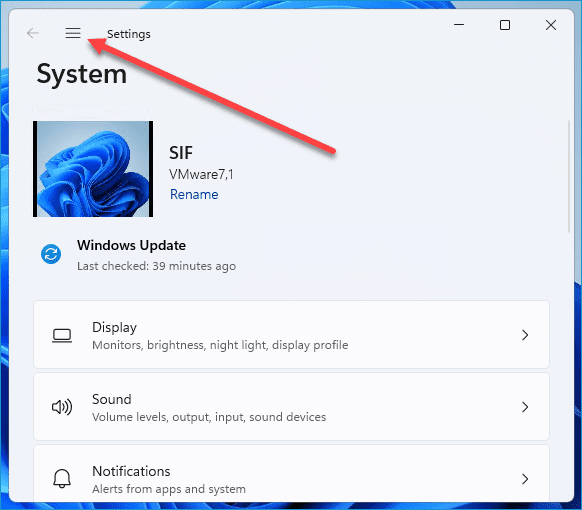Click the Notifications bell icon
Viewport: 582px width, 510px height.
coord(62,478)
